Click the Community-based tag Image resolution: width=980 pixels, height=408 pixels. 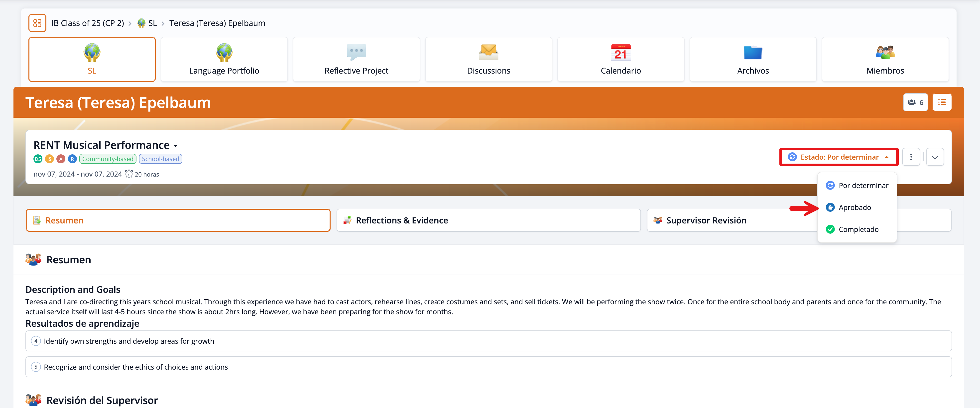[108, 159]
